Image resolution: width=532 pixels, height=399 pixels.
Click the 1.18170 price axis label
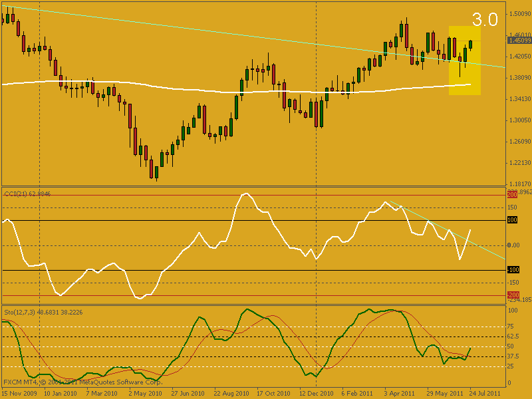[x=519, y=184]
